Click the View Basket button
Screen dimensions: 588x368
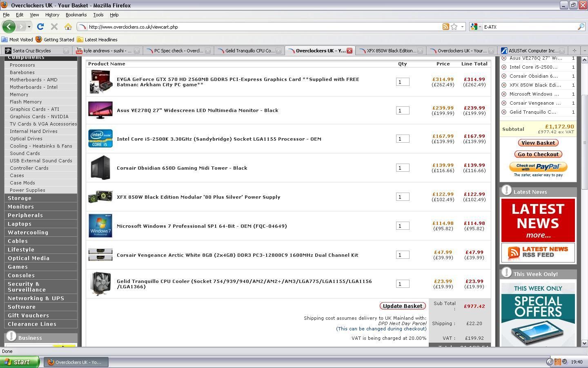coord(538,143)
